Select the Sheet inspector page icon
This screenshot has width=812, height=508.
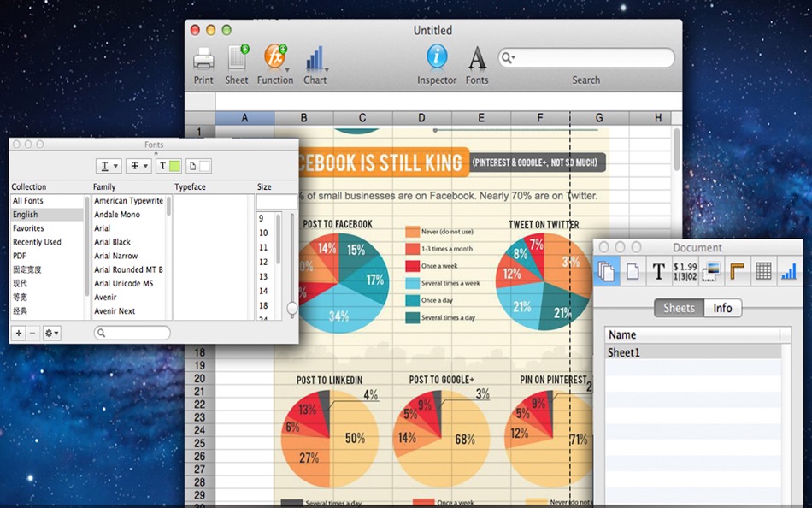[x=633, y=270]
